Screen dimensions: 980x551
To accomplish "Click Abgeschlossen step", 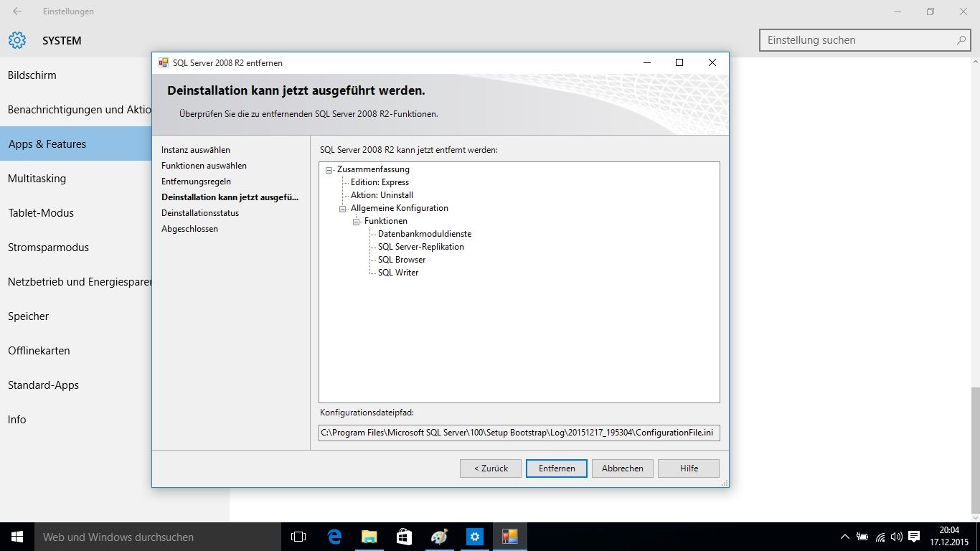I will tap(189, 229).
